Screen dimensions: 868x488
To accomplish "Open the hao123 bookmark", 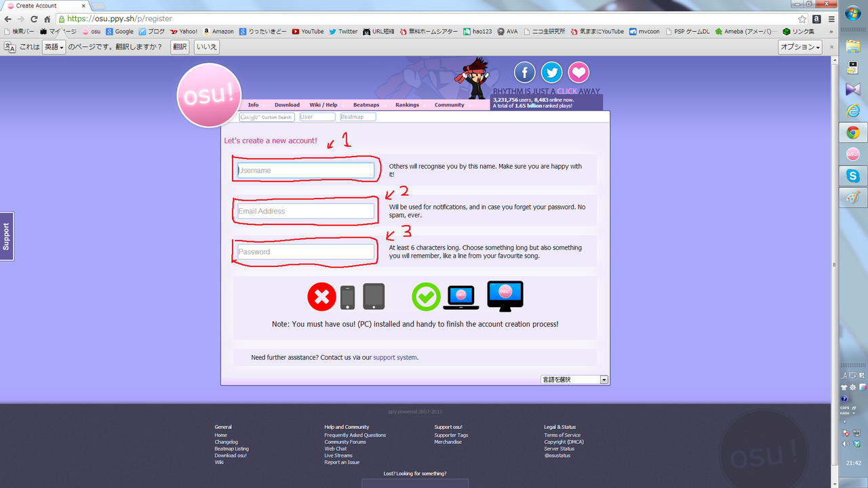I will click(478, 31).
